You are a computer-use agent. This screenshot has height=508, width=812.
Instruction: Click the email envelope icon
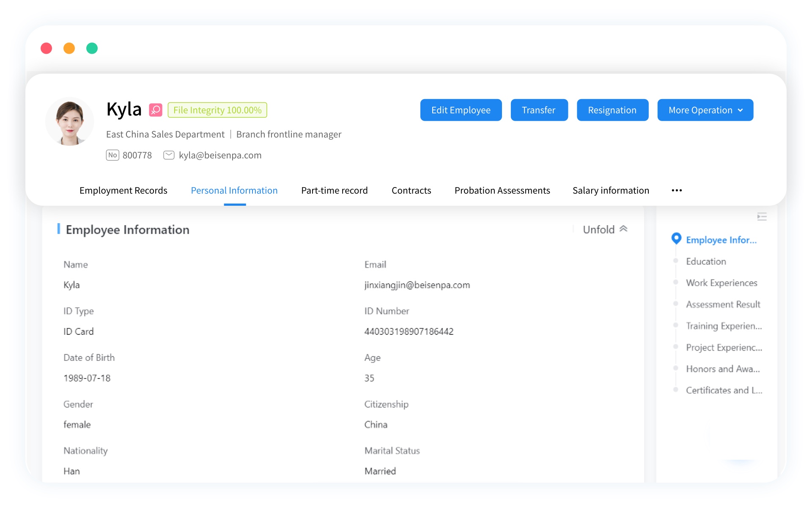[169, 155]
